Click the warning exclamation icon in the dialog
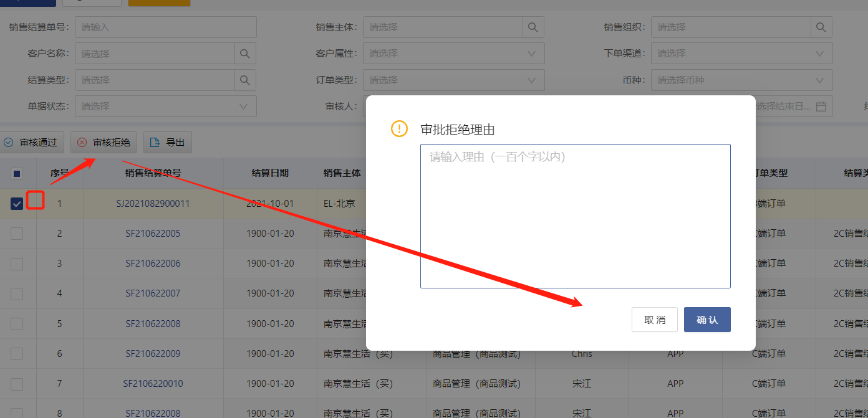 pos(399,129)
